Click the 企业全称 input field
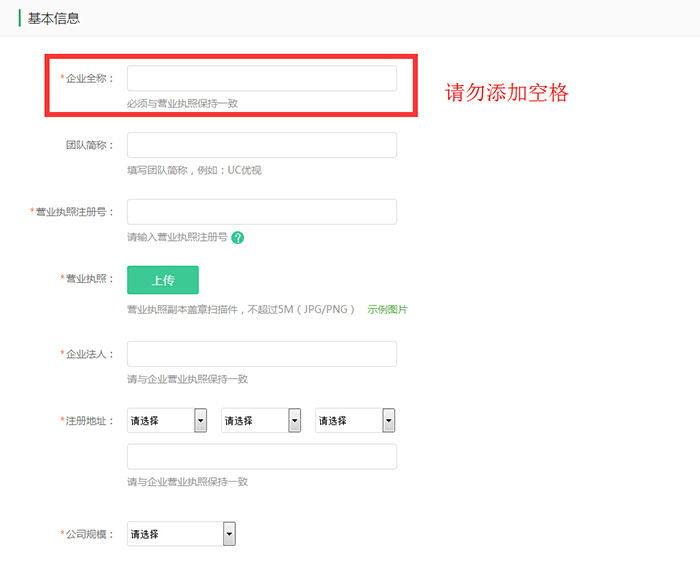 [261, 78]
